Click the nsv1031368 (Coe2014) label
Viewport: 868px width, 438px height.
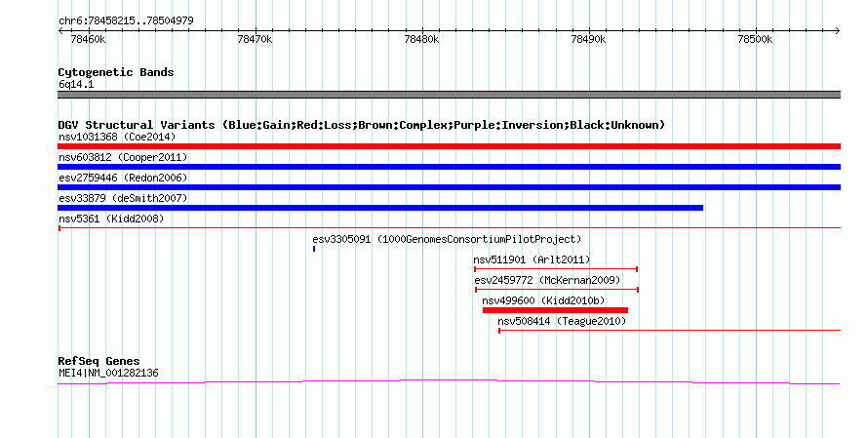pos(117,137)
